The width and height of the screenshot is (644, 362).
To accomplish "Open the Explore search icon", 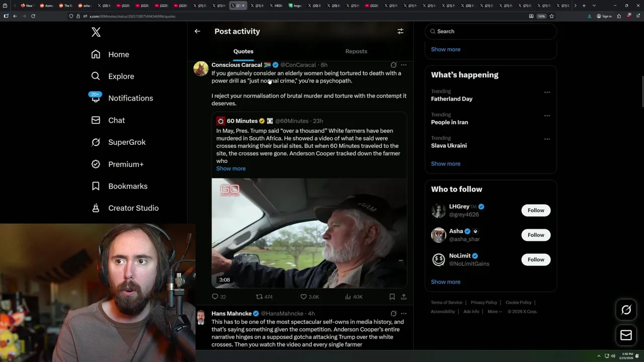I will [96, 76].
